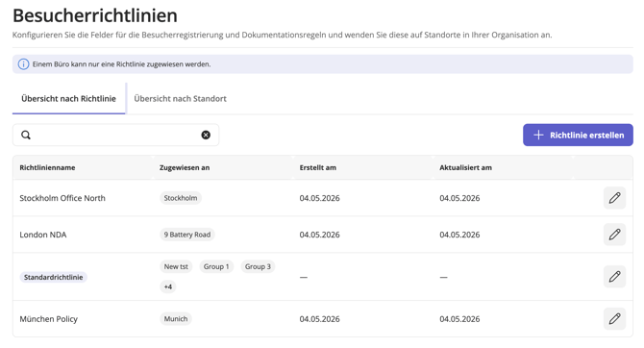Click the magnifier search icon
This screenshot has height=348, width=644.
pos(26,135)
